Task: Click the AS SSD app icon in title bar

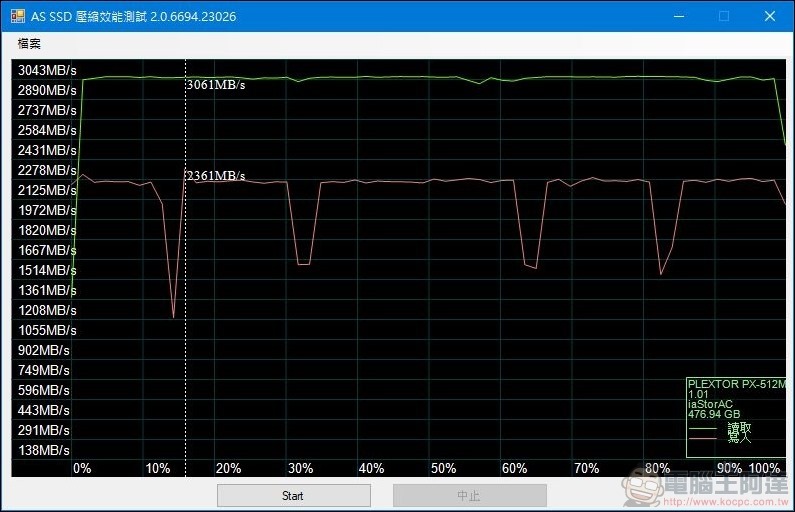Action: pyautogui.click(x=18, y=16)
